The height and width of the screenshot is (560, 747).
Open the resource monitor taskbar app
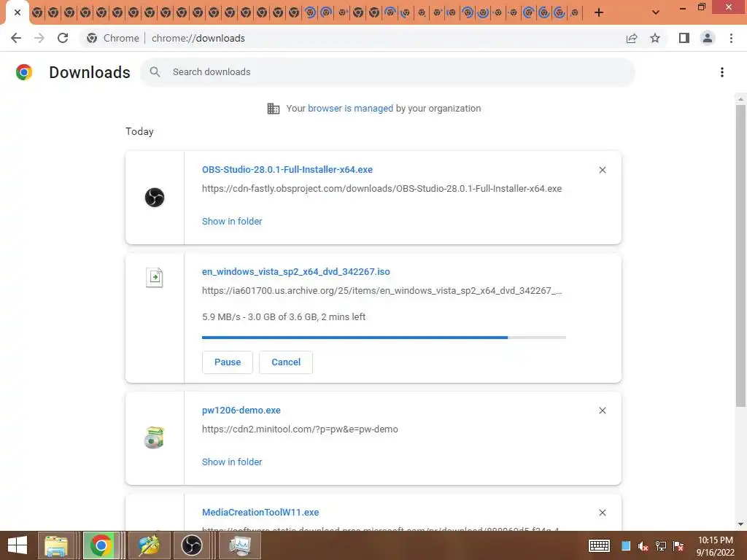coord(239,545)
